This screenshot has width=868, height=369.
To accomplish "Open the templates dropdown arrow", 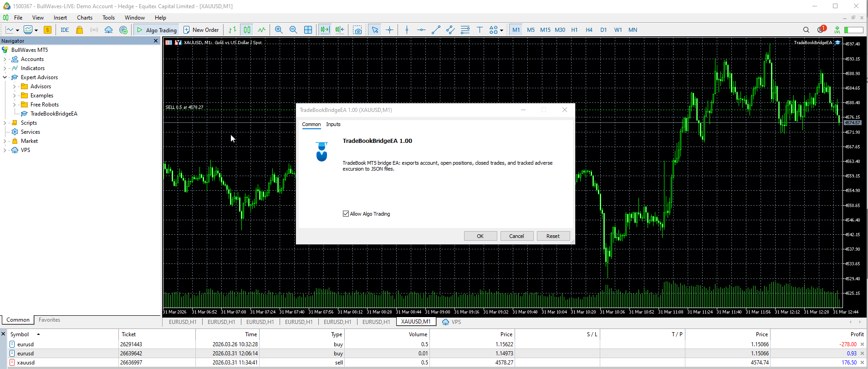I will coord(36,30).
